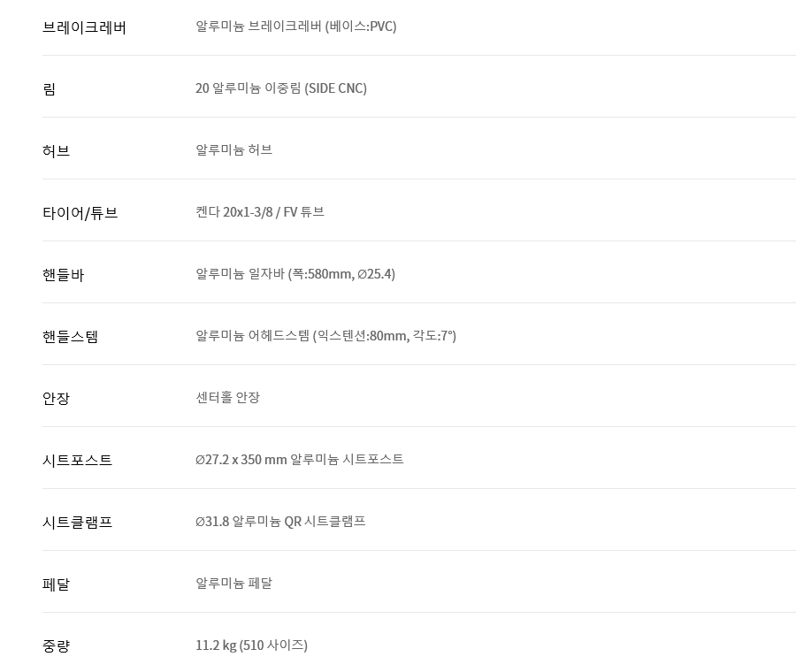This screenshot has height=672, width=796.
Task: Select the 20 알루미늄 이중림 (SIDE CNC) value
Action: [280, 88]
